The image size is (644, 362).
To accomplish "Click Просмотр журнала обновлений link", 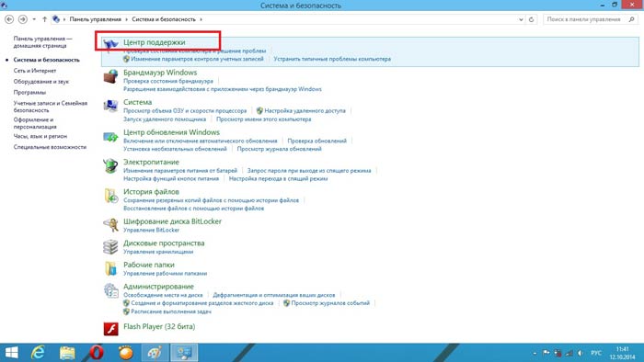I will coord(280,149).
